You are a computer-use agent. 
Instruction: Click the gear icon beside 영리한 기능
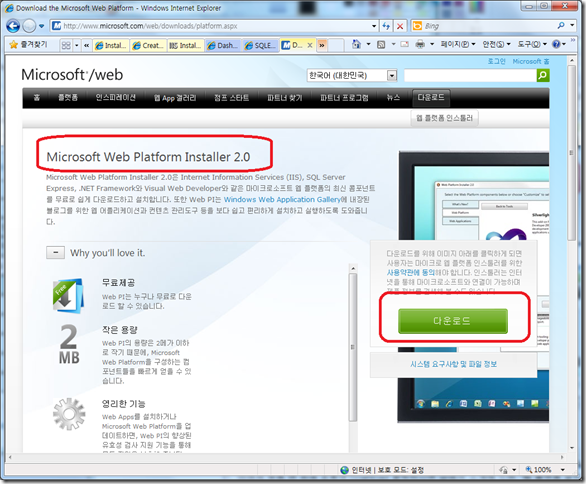[69, 414]
